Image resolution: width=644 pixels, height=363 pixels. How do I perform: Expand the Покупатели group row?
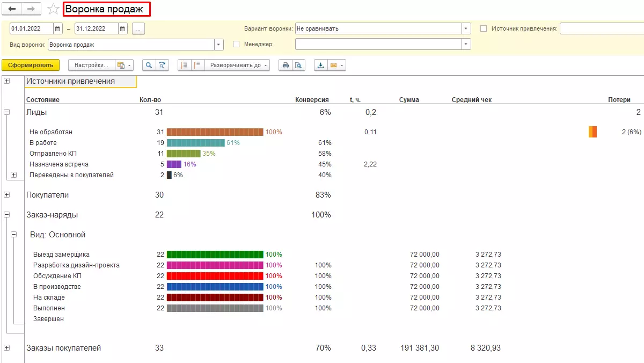(x=7, y=195)
